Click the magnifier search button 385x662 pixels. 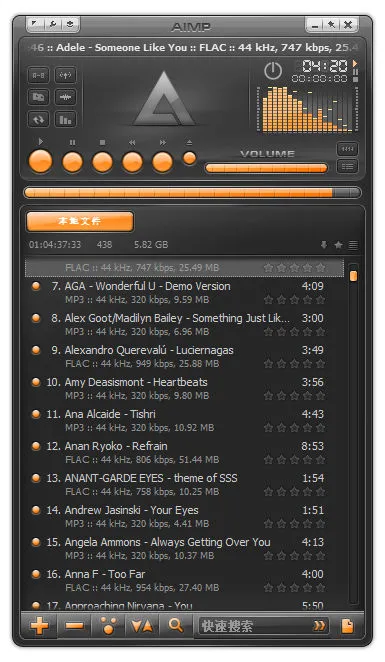pos(176,626)
